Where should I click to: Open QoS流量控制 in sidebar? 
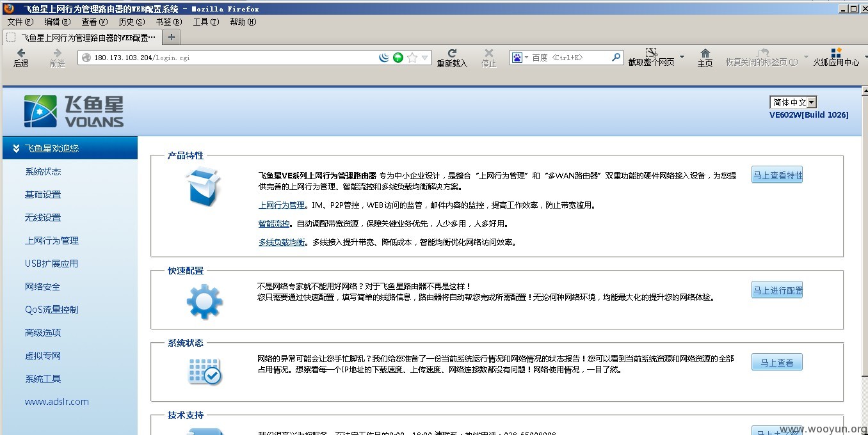point(52,310)
